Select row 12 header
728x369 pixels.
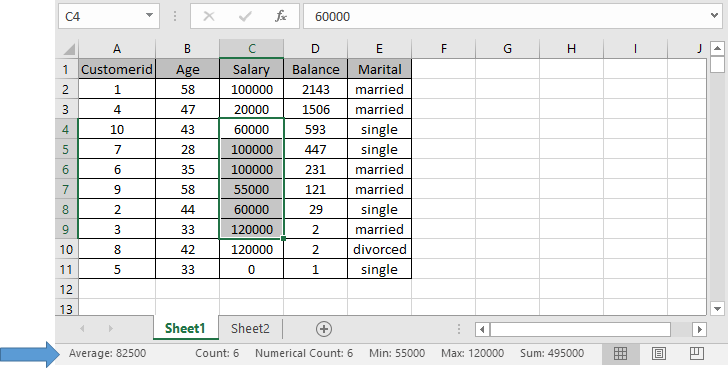click(66, 289)
